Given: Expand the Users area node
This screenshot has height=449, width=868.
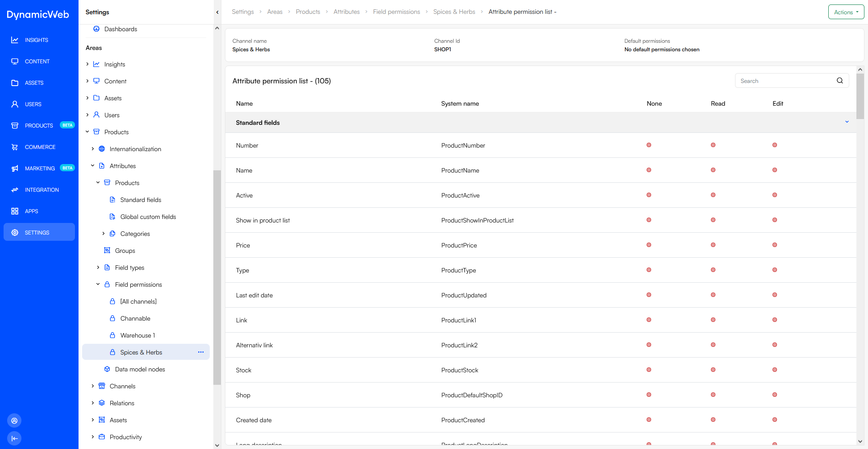Looking at the screenshot, I should 87,115.
